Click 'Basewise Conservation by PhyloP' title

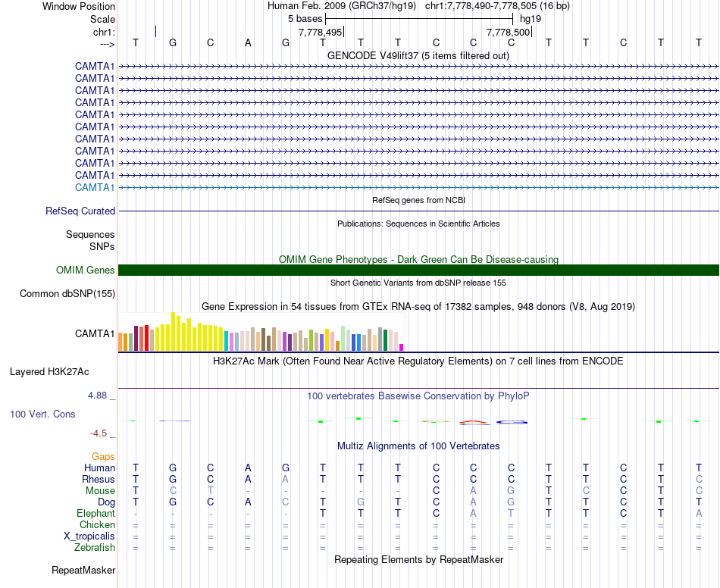pos(418,396)
